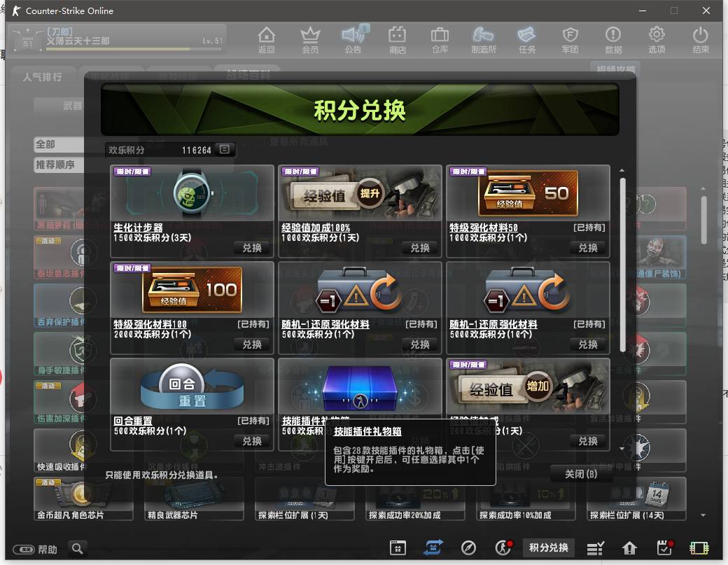Open the 全部 filter dropdown
The height and width of the screenshot is (565, 728).
point(59,144)
